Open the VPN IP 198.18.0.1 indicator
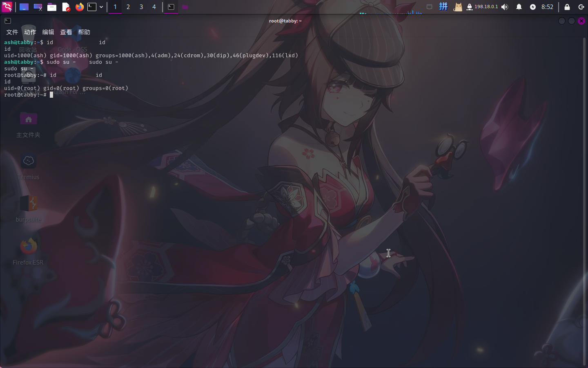 tap(482, 7)
